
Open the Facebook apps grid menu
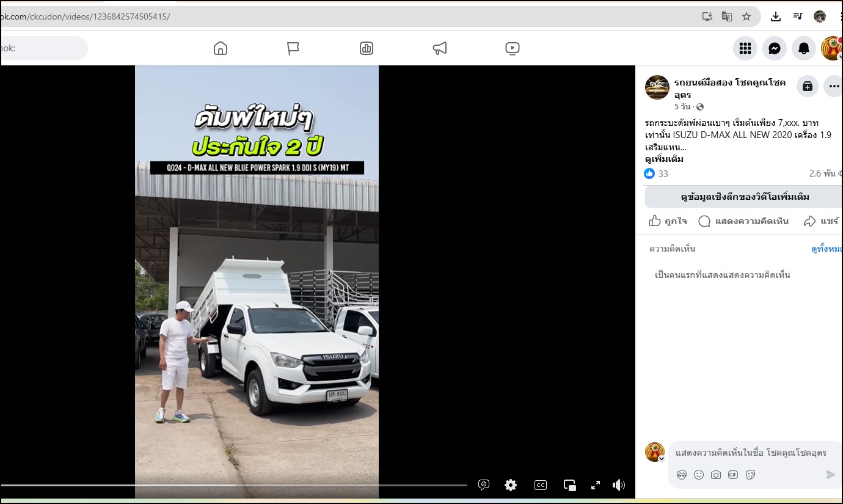point(745,49)
